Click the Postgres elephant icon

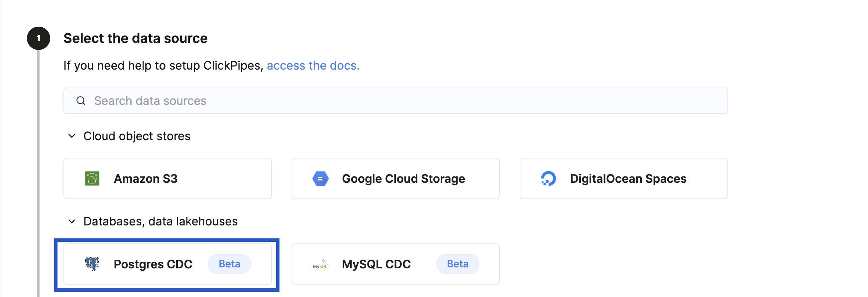pos(92,264)
